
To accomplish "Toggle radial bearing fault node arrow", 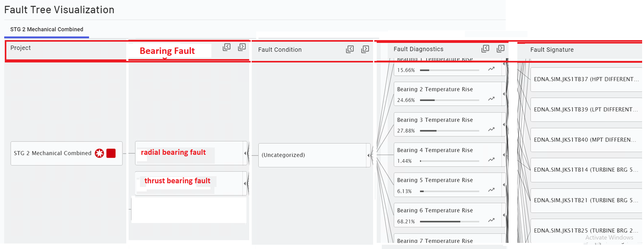I will [x=245, y=153].
